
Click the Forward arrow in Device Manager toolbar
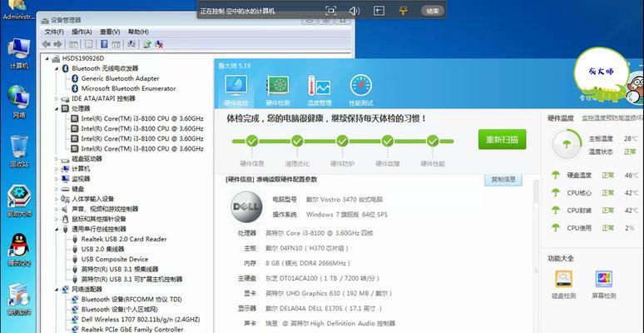pos(57,44)
